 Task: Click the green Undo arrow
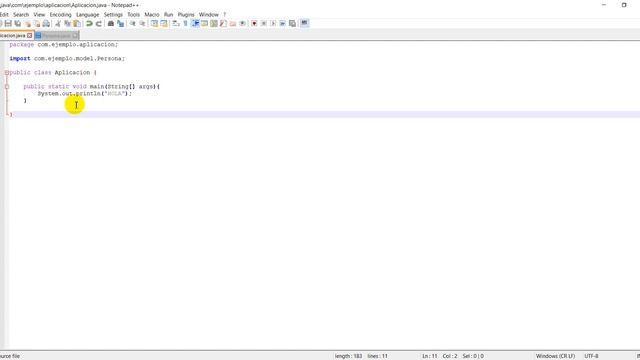pos(89,24)
